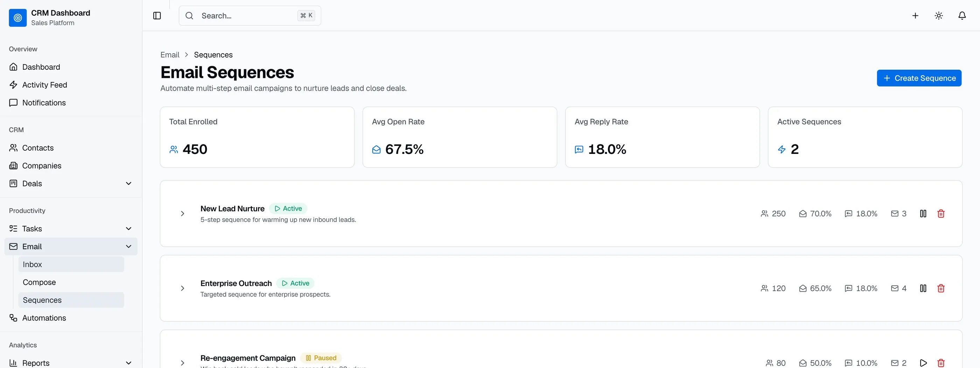Open Companies page
The width and height of the screenshot is (980, 368).
coord(71,166)
